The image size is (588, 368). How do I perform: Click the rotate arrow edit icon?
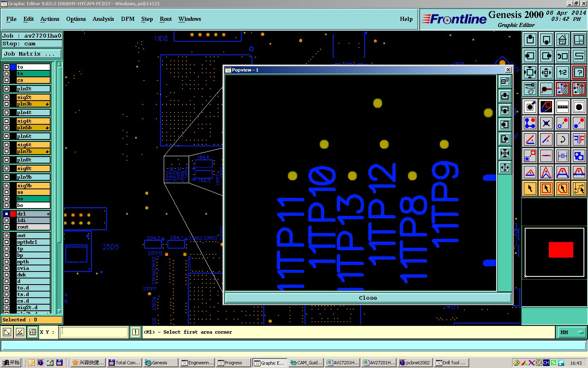tap(563, 139)
